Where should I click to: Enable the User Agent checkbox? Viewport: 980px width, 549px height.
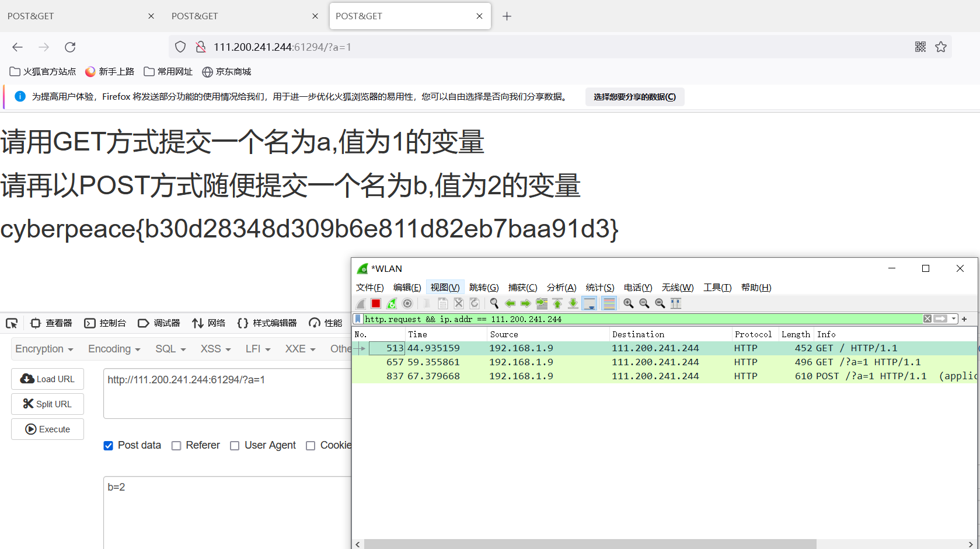click(235, 446)
